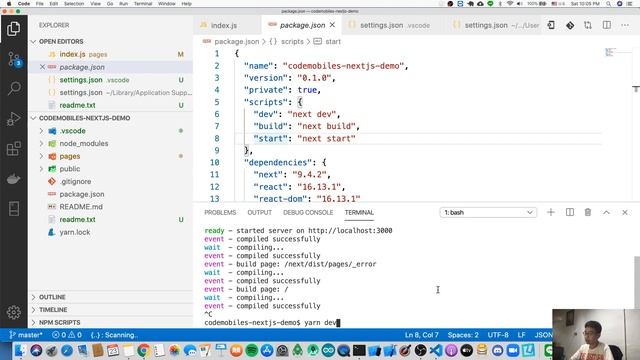Create a new terminal with plus icon
Viewport: 640px width, 360px height.
(551, 212)
